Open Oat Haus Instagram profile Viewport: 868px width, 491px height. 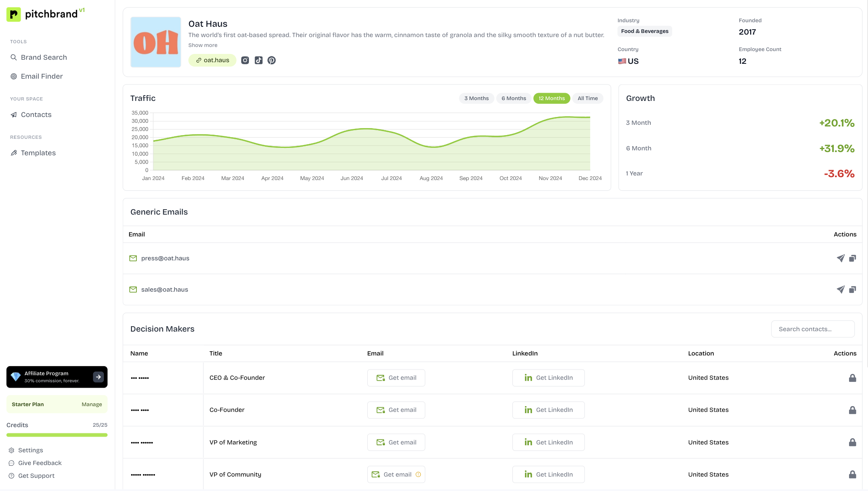(x=245, y=60)
